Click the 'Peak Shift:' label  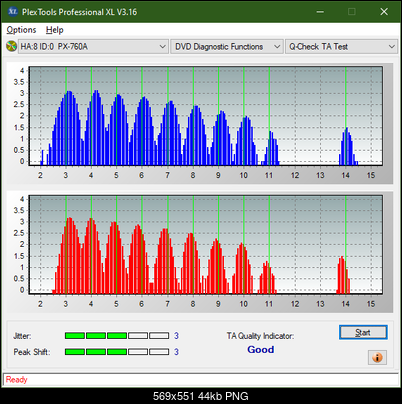click(x=32, y=352)
